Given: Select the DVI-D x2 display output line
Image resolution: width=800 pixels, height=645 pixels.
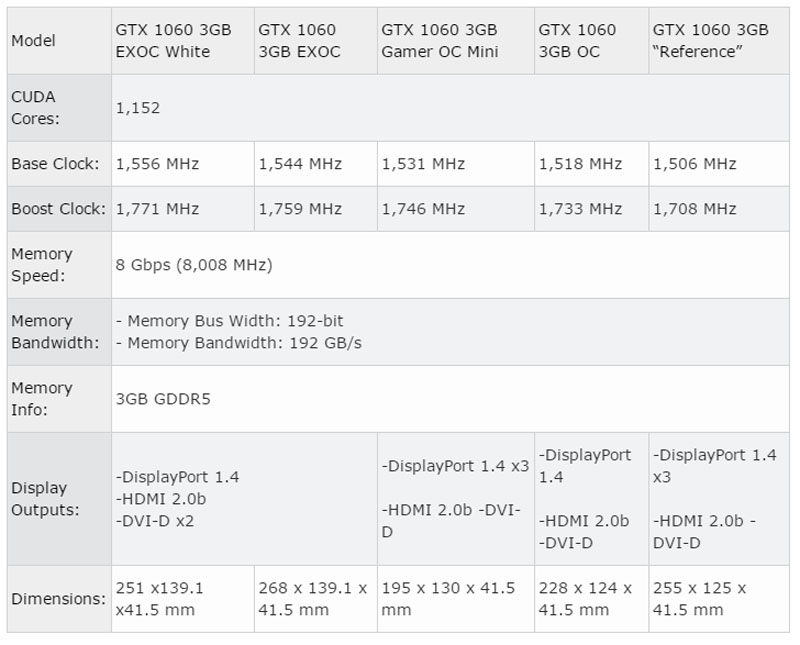Looking at the screenshot, I should coord(155,521).
